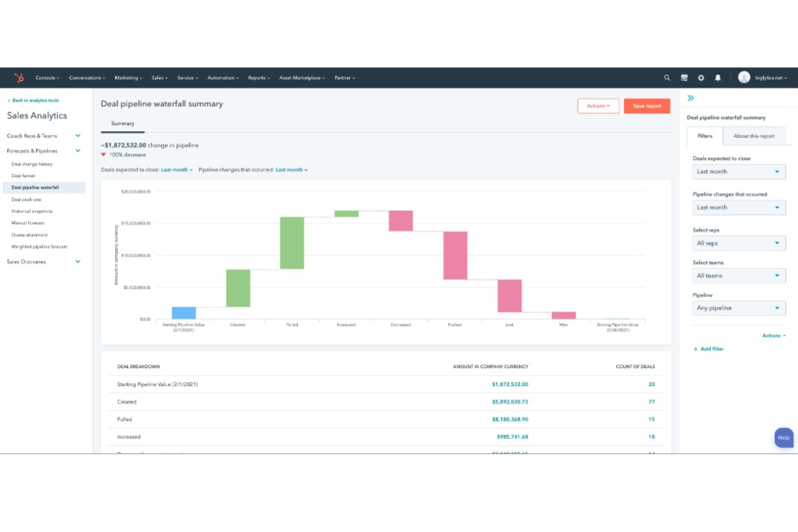The width and height of the screenshot is (798, 532).
Task: Open the Help button in bottom corner
Action: 783,437
